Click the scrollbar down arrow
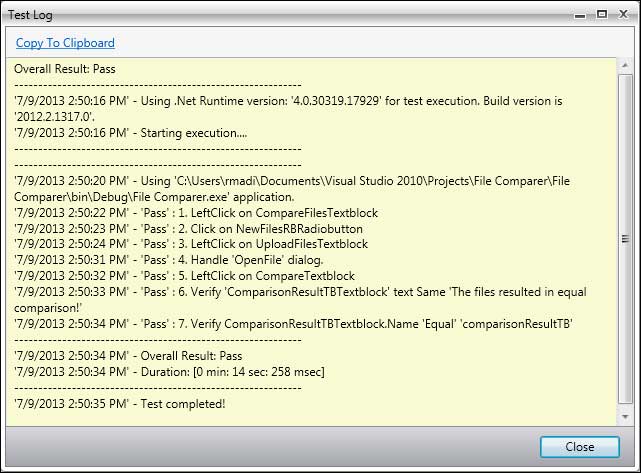The height and width of the screenshot is (473, 641). click(x=624, y=414)
